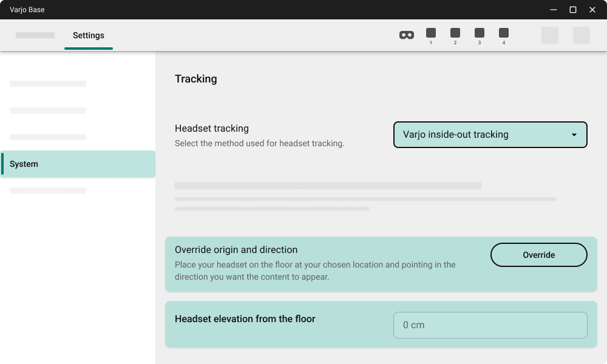This screenshot has width=607, height=364.
Task: Click the Varjo inside-out tracking dropdown arrow
Action: [574, 135]
